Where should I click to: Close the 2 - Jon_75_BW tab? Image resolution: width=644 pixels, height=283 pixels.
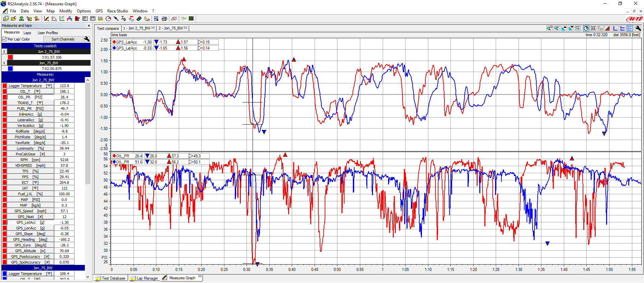(185, 28)
